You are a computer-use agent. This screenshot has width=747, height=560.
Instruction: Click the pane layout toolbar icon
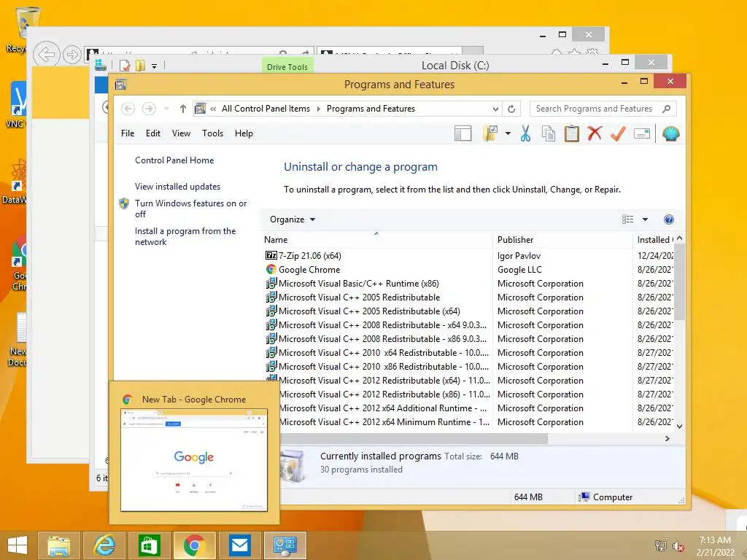pos(462,134)
